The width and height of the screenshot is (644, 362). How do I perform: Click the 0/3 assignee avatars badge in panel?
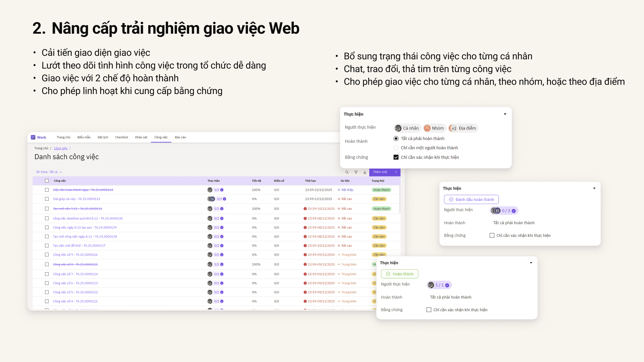504,211
